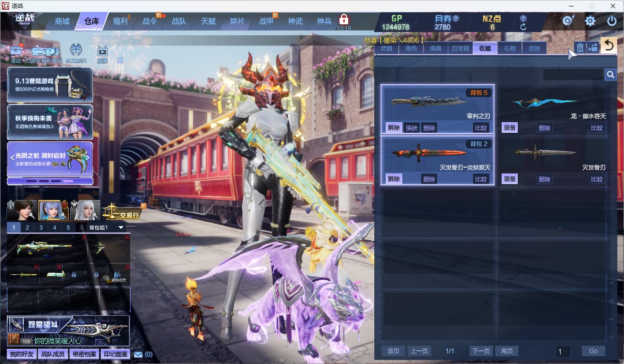Select the 武器 inventory tab
624x364 pixels.
click(386, 48)
